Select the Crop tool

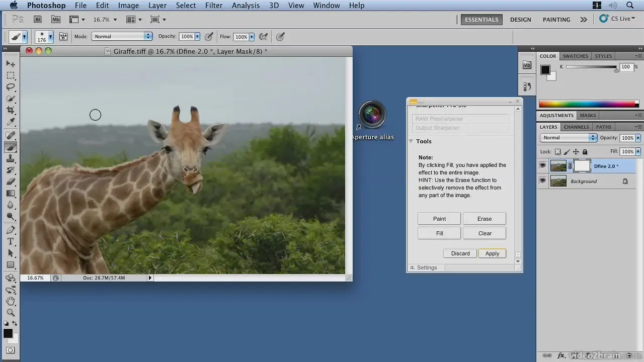11,110
